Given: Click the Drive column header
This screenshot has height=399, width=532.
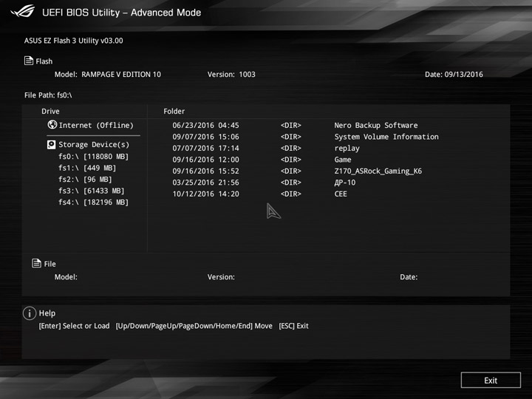Looking at the screenshot, I should (x=50, y=112).
